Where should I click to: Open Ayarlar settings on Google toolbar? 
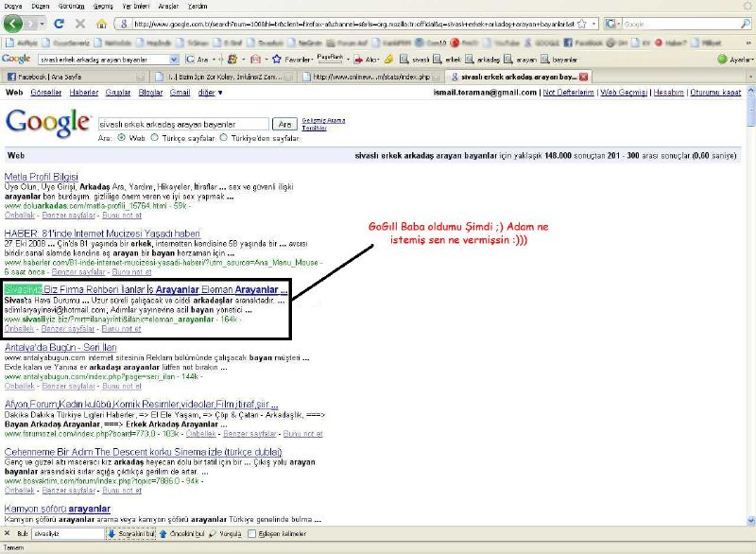click(735, 60)
